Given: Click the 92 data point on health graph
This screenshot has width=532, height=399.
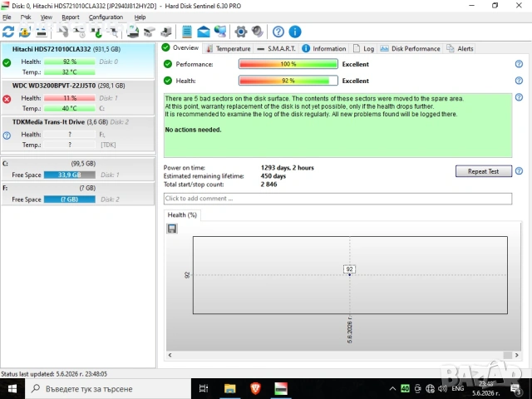Looking at the screenshot, I should (349, 274).
